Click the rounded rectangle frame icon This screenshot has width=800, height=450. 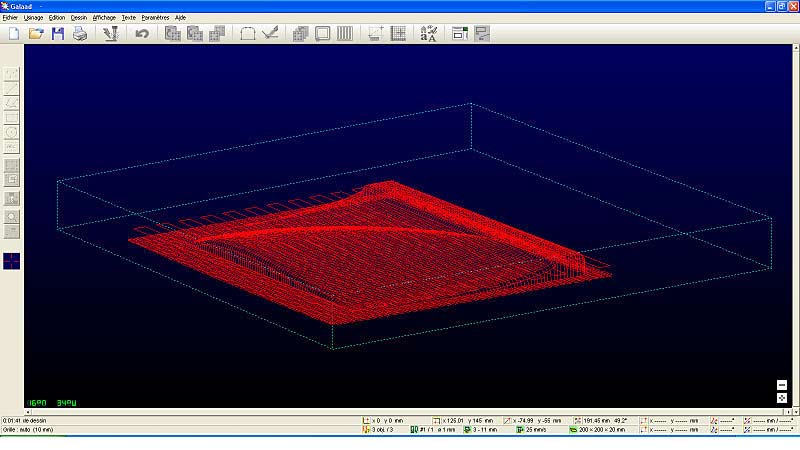pos(322,34)
